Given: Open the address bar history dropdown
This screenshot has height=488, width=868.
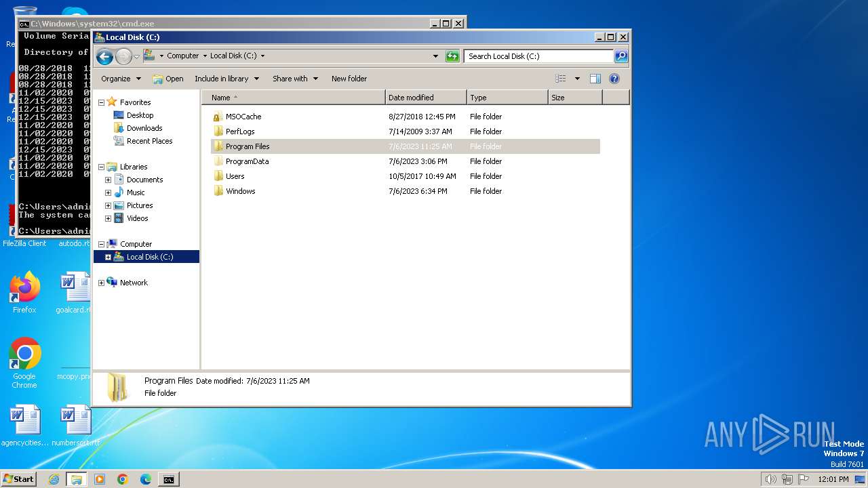Looking at the screenshot, I should (x=435, y=56).
